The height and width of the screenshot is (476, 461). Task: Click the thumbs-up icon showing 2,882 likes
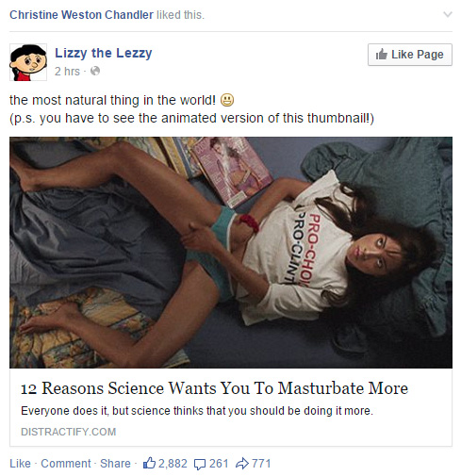149,463
